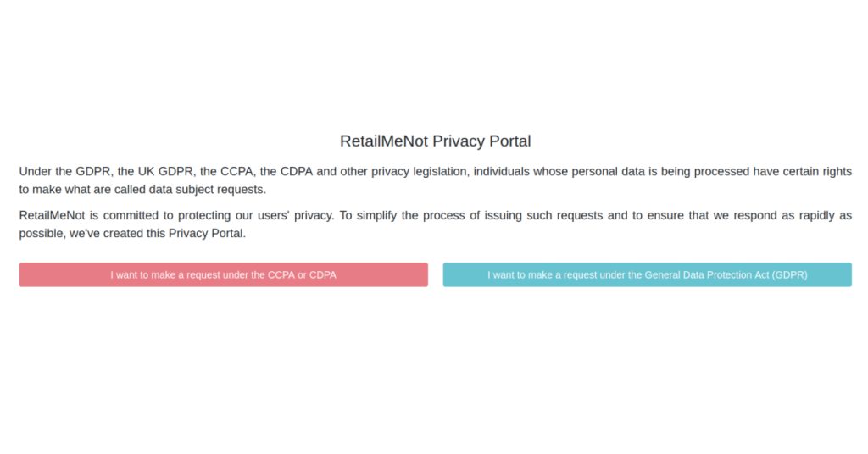This screenshot has width=868, height=454.
Task: Choose the teal GDPR request button
Action: [x=647, y=274]
